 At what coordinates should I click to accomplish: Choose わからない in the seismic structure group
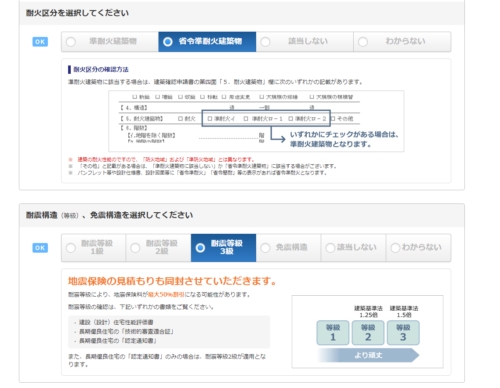418,248
